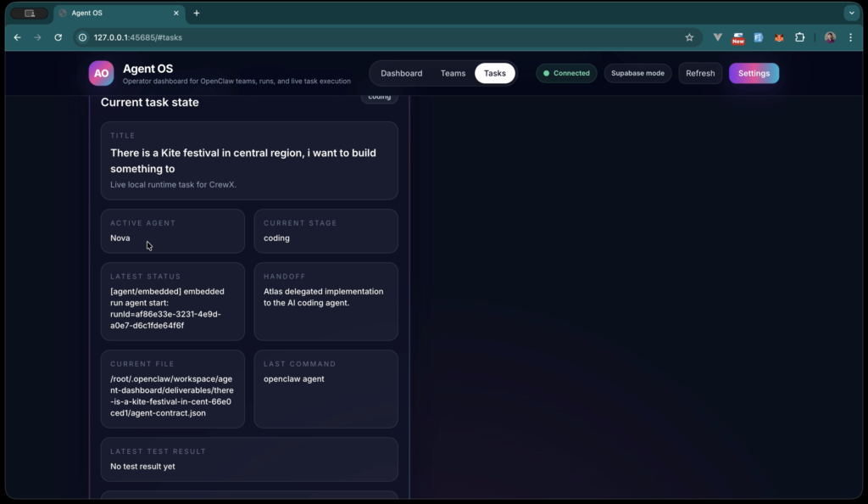
Task: Reload the page using the refresh icon
Action: (x=58, y=37)
